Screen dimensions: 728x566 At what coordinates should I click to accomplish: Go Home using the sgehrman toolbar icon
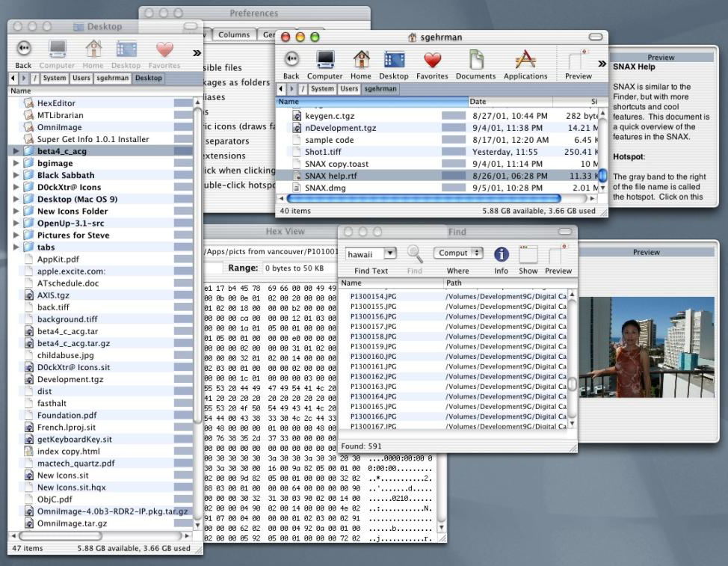tap(361, 60)
